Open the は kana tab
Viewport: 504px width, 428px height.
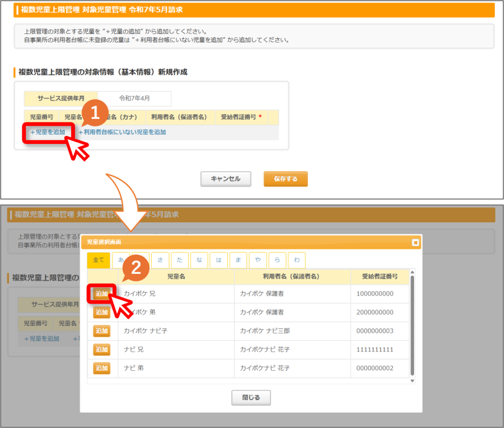pos(219,260)
